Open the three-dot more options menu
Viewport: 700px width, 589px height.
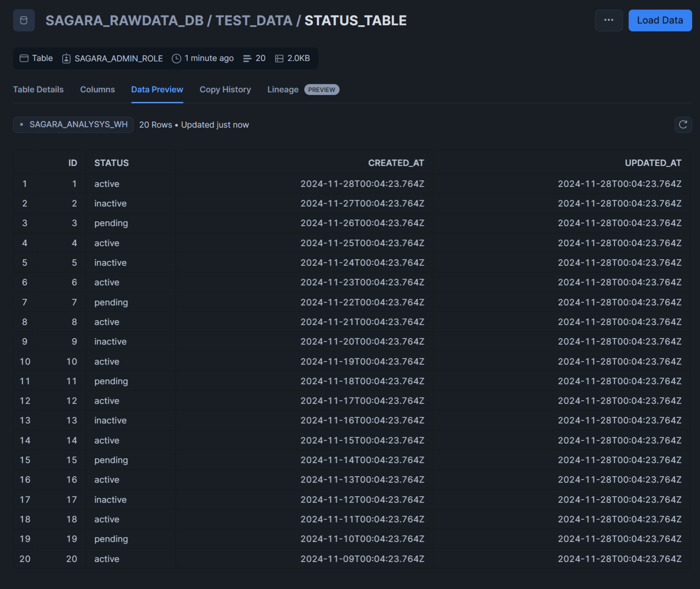pyautogui.click(x=609, y=20)
